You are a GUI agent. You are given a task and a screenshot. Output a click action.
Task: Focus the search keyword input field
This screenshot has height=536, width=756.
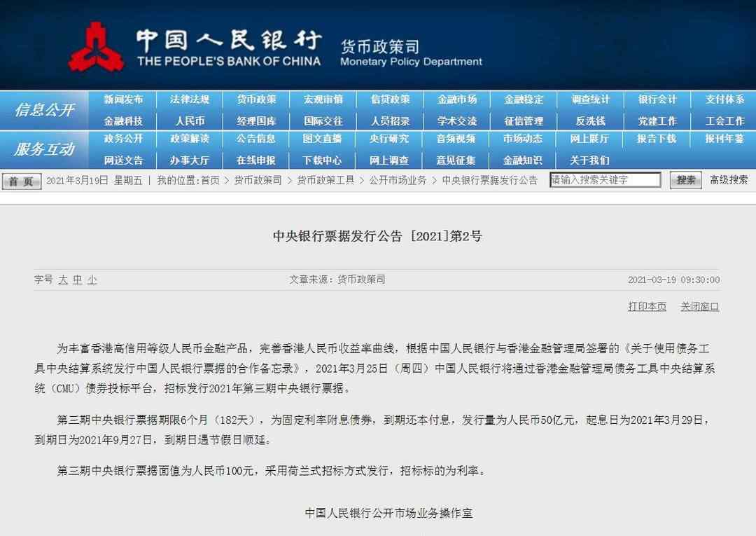tap(605, 180)
